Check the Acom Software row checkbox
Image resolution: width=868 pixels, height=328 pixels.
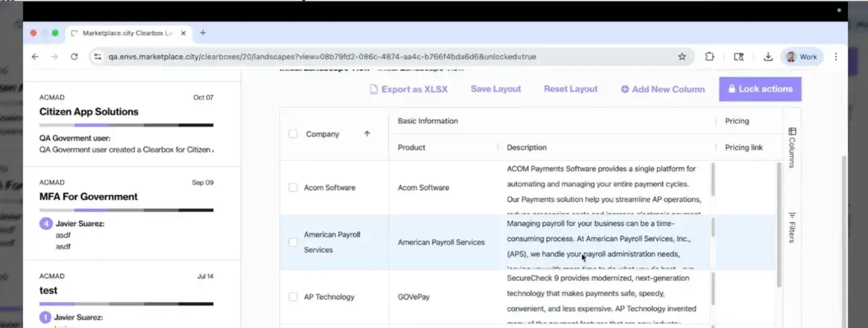[293, 188]
